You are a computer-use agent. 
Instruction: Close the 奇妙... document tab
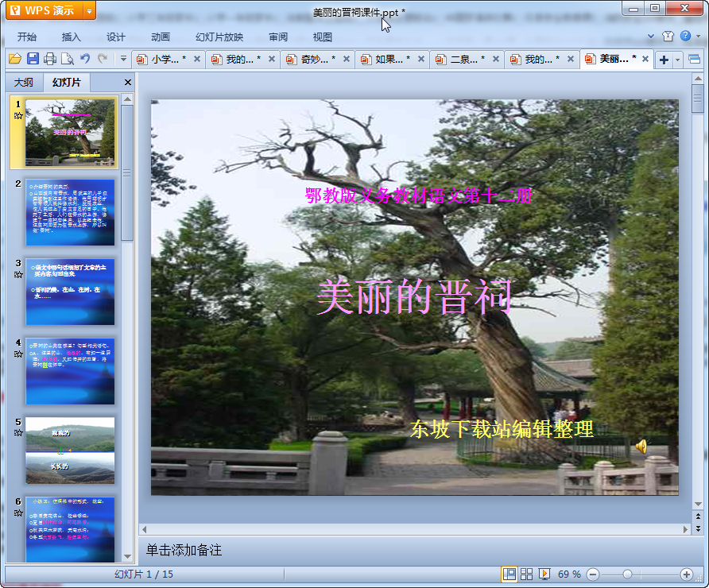(347, 60)
